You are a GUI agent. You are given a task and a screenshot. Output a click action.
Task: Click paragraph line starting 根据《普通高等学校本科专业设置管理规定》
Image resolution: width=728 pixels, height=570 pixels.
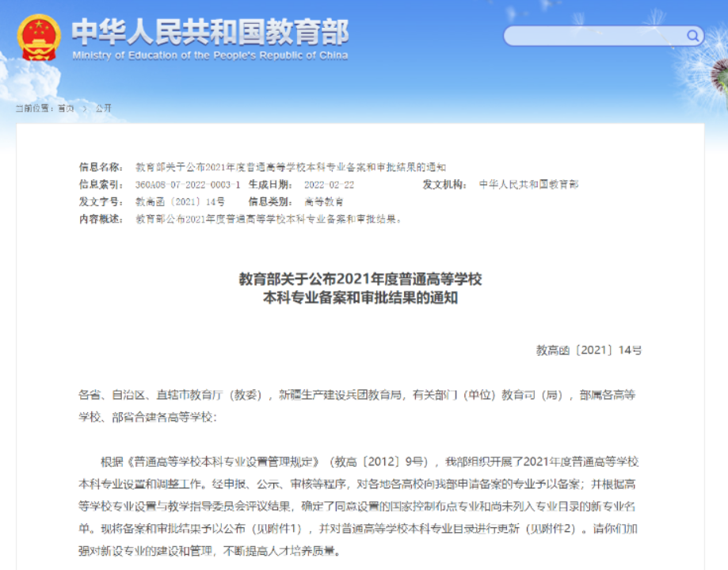(x=370, y=461)
